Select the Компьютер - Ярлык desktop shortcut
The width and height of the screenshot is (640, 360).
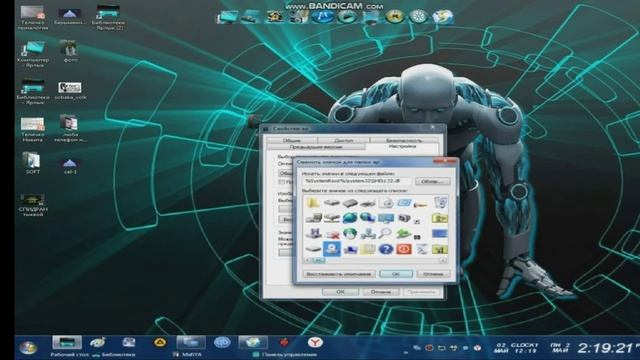33,54
